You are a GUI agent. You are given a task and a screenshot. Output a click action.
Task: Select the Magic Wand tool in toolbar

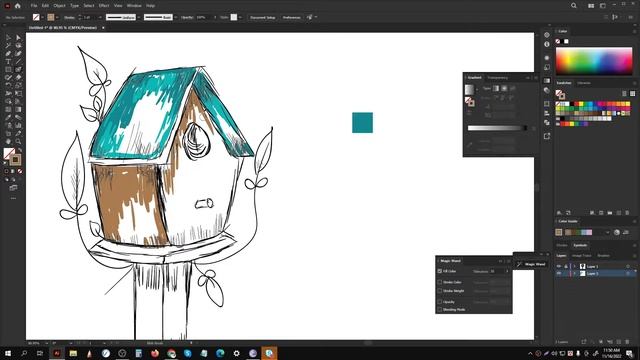pyautogui.click(x=8, y=45)
